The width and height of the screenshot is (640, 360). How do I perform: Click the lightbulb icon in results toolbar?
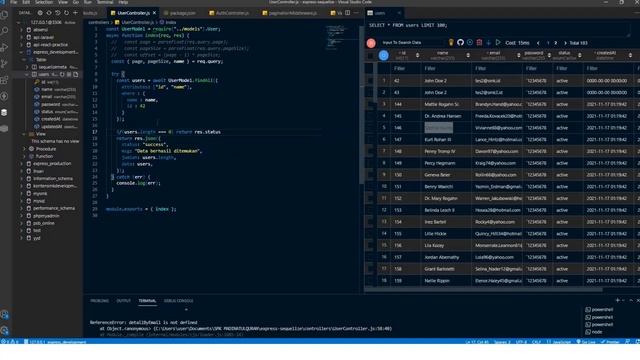coord(451,42)
